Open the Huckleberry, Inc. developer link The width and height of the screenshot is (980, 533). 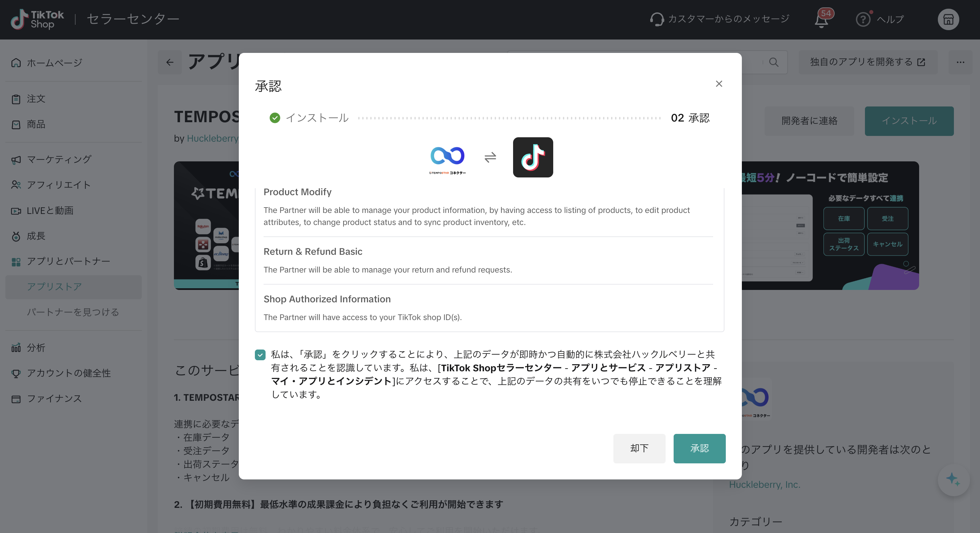765,485
